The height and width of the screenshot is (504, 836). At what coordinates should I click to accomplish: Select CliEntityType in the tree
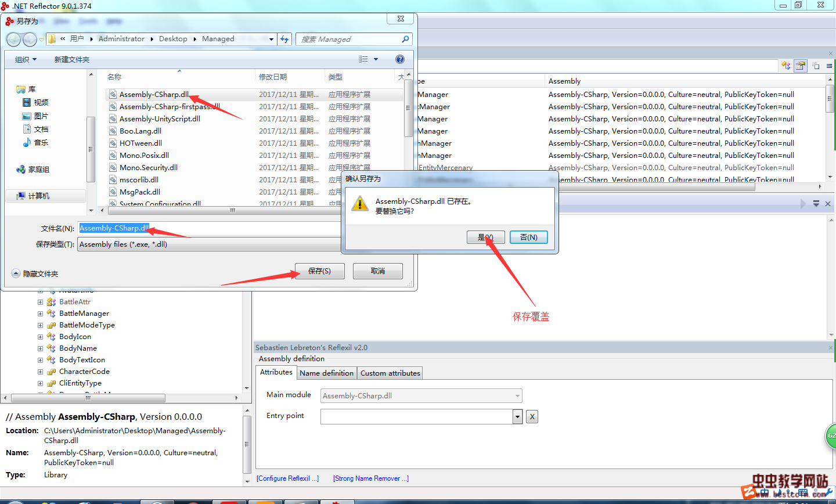click(80, 383)
